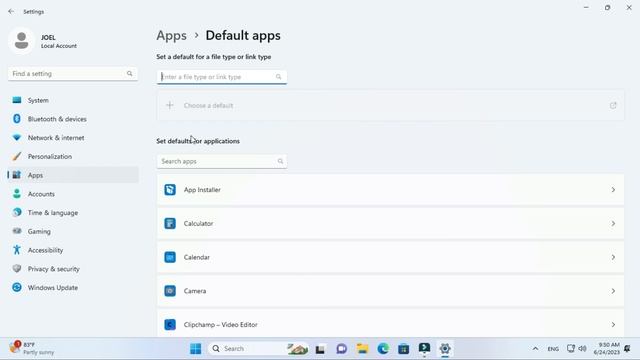Click the Clipchamp – Video Editor text
The width and height of the screenshot is (640, 360).
coord(220,325)
